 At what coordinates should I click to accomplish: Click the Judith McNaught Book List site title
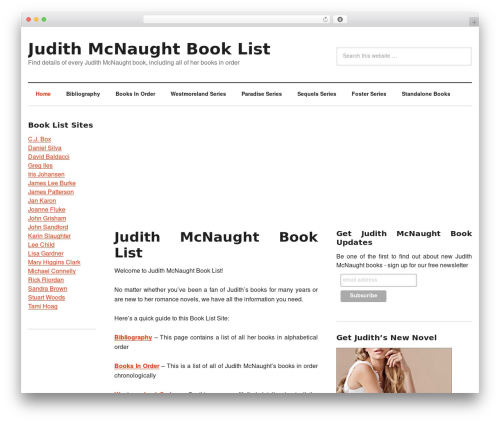[x=149, y=49]
